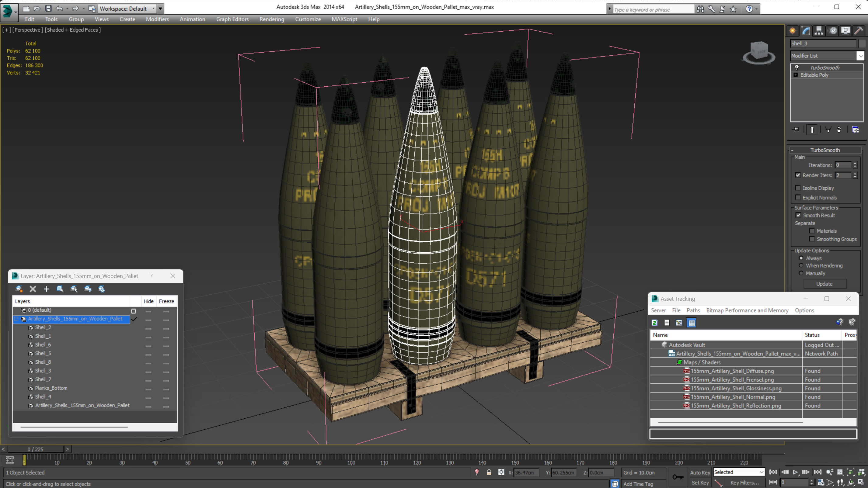Viewport: 868px width, 488px height.
Task: Click the Auto Key button
Action: click(700, 472)
